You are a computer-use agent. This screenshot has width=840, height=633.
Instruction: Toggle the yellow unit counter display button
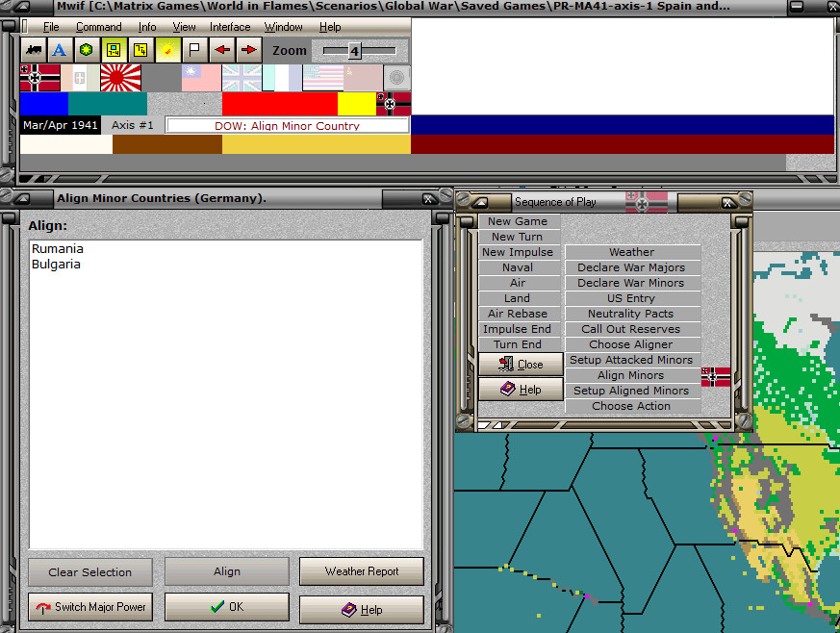pyautogui.click(x=114, y=50)
